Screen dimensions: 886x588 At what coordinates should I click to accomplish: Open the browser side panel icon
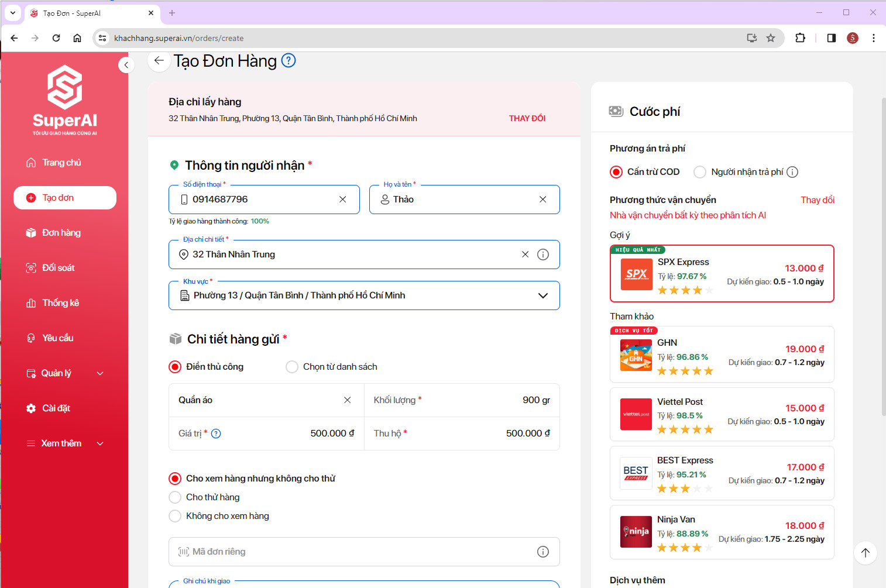click(x=832, y=38)
